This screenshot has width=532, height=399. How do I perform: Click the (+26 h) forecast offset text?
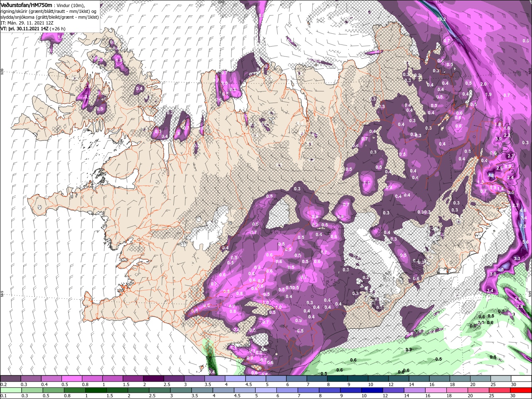tap(57, 29)
